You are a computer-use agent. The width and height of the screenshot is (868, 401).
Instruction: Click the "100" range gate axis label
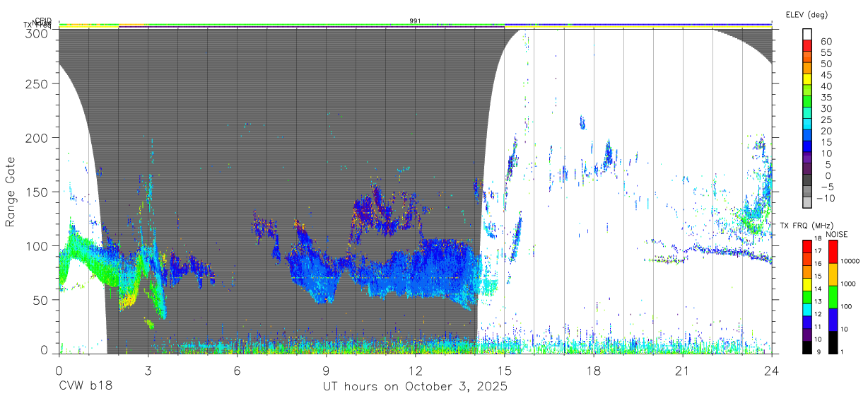38,246
